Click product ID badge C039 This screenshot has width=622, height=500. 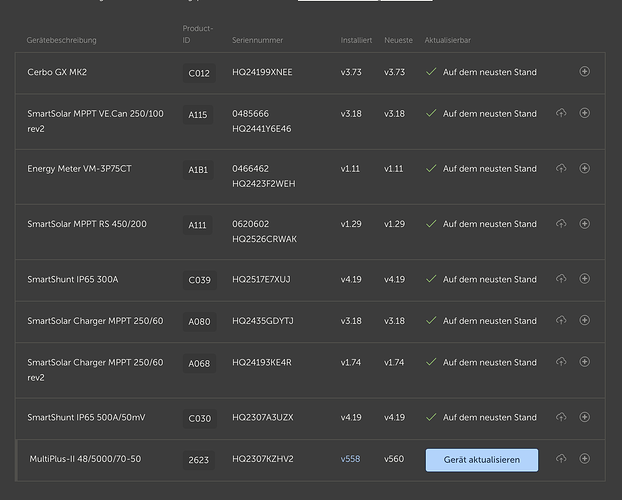(200, 280)
